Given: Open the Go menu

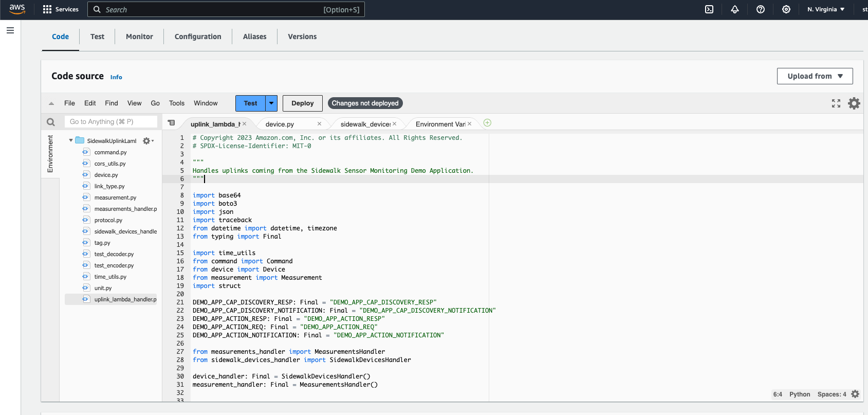Looking at the screenshot, I should click(x=155, y=103).
